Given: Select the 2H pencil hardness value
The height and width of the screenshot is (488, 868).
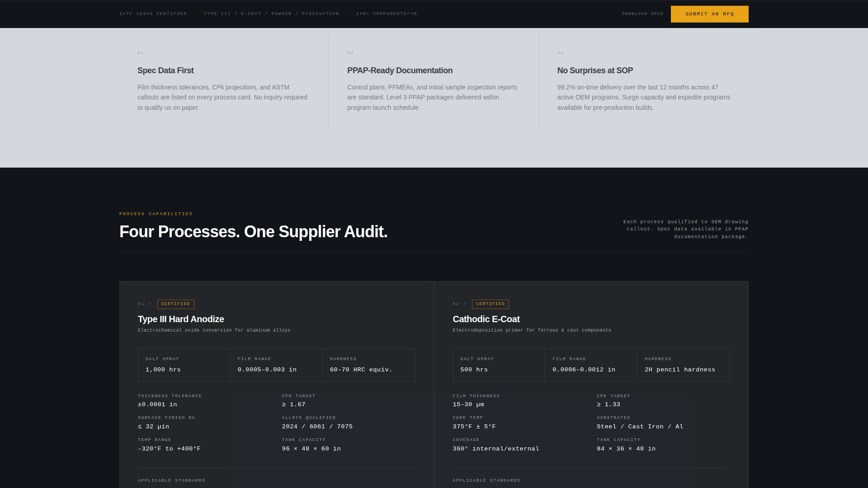Looking at the screenshot, I should 679,370.
